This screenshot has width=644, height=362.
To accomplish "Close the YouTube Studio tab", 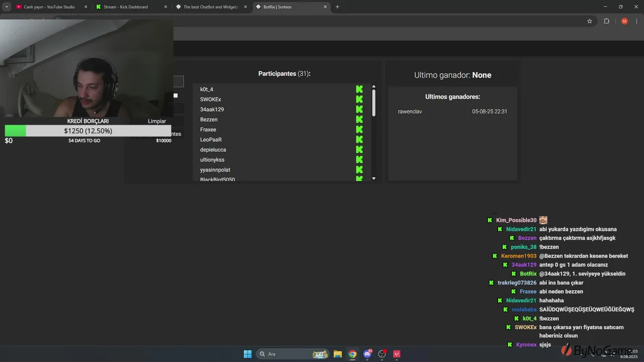I will [86, 7].
